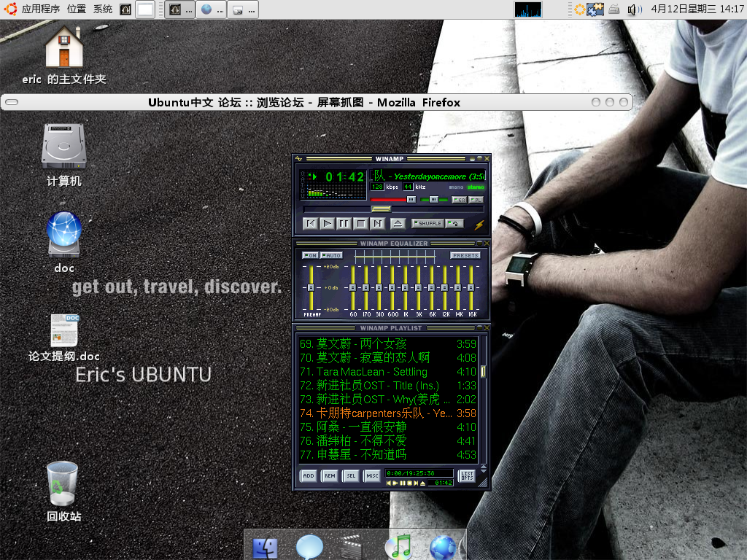Screen dimensions: 747x560
Task: Click the Winamp lightning bolt icon
Action: pos(479,225)
